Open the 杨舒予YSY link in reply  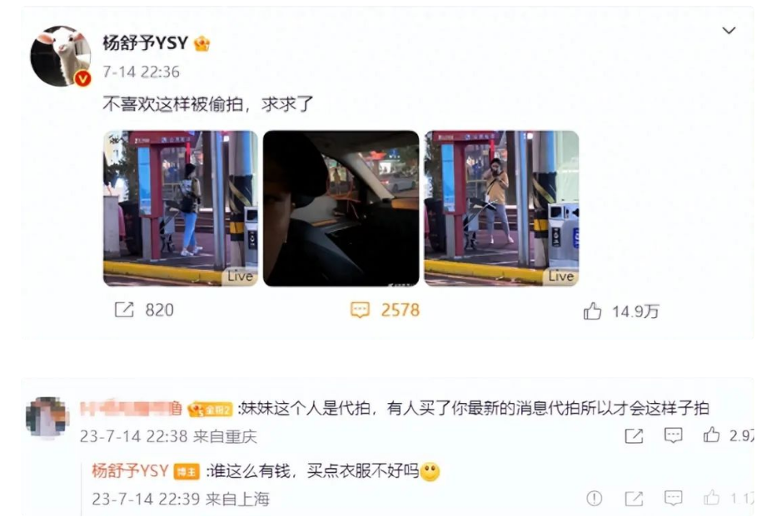(130, 471)
